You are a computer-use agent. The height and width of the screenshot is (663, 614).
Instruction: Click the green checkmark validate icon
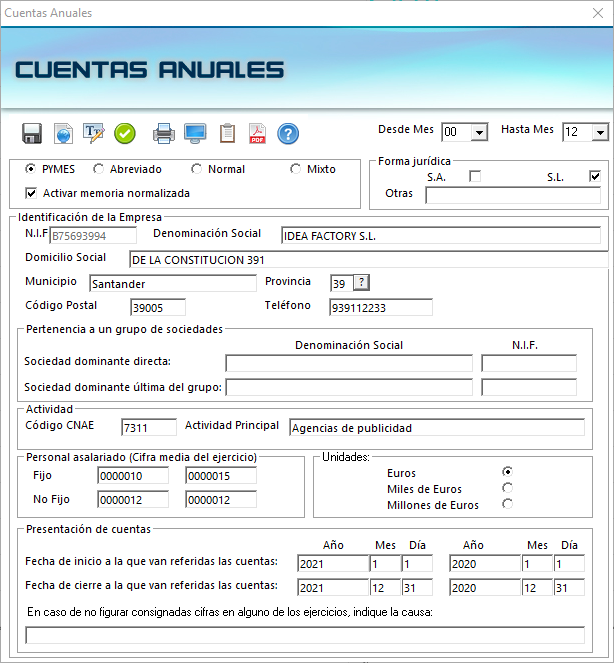pyautogui.click(x=125, y=134)
